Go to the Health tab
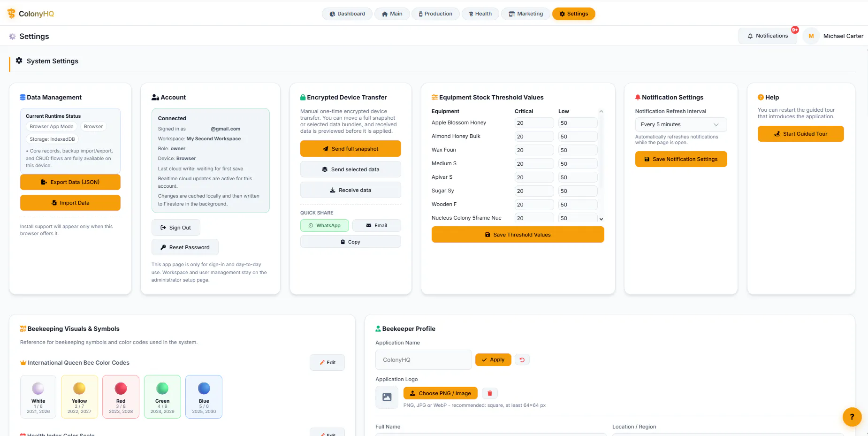The image size is (868, 436). click(480, 14)
